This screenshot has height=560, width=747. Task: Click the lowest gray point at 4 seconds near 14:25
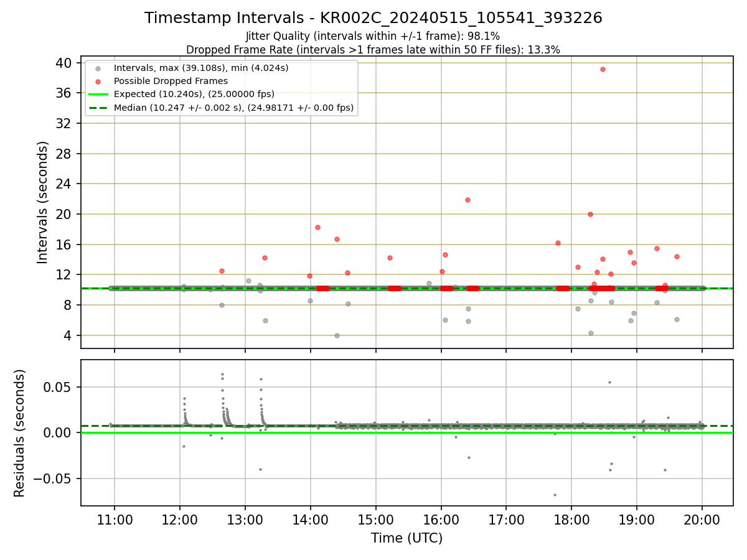337,335
